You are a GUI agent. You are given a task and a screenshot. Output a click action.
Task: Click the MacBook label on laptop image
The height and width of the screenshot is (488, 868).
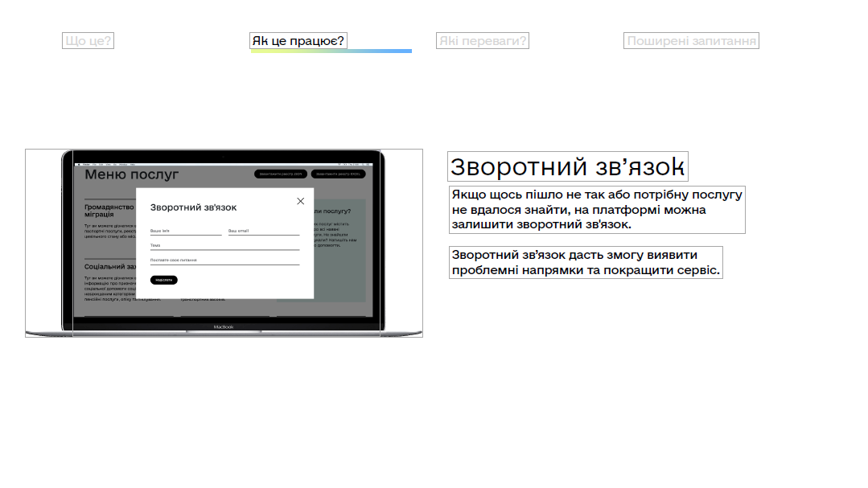224,327
